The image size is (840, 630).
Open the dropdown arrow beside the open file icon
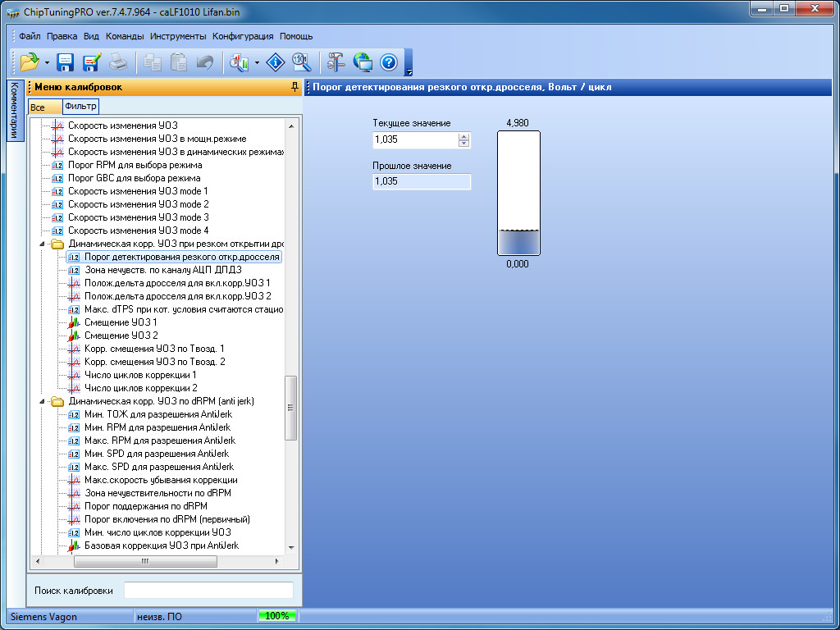pyautogui.click(x=47, y=62)
